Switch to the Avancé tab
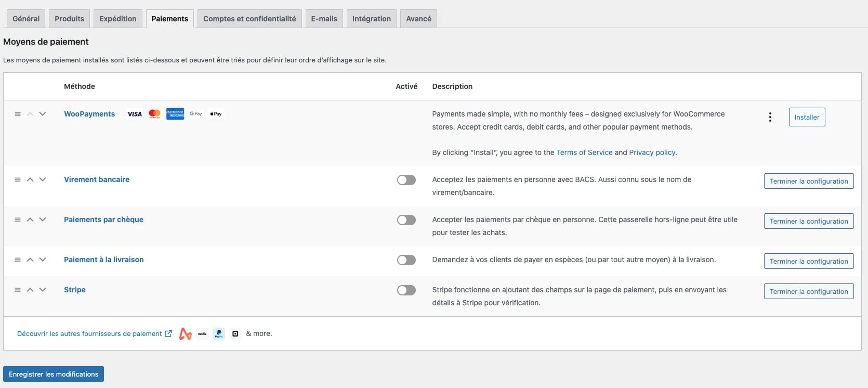 click(419, 19)
